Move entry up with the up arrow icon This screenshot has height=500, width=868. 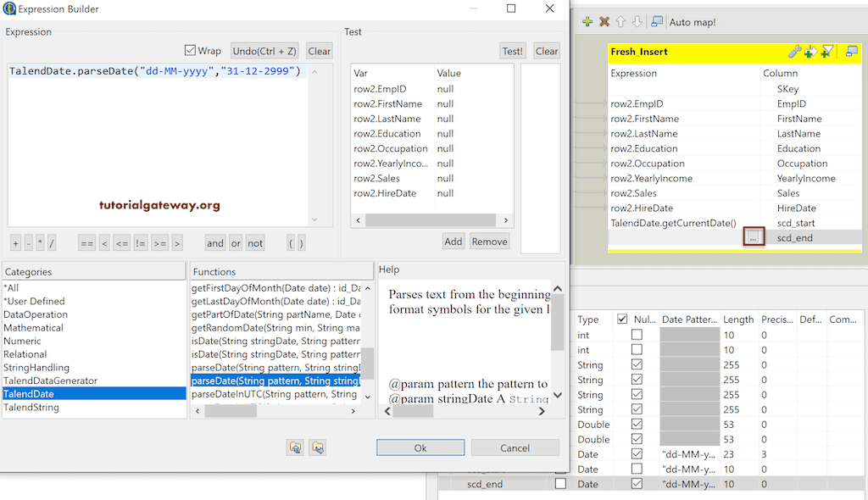point(620,22)
